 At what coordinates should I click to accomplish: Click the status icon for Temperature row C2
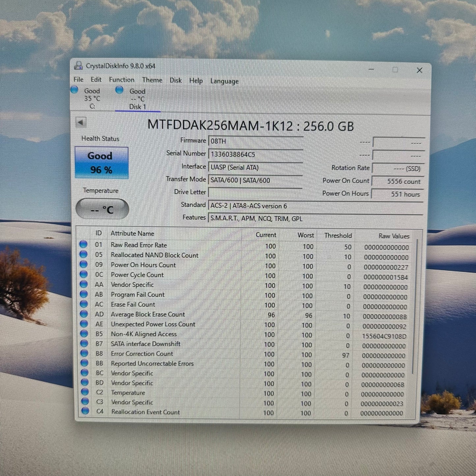pyautogui.click(x=85, y=391)
